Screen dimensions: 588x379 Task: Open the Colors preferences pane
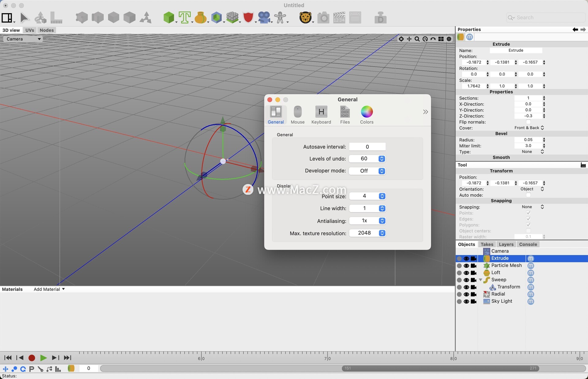pyautogui.click(x=367, y=115)
